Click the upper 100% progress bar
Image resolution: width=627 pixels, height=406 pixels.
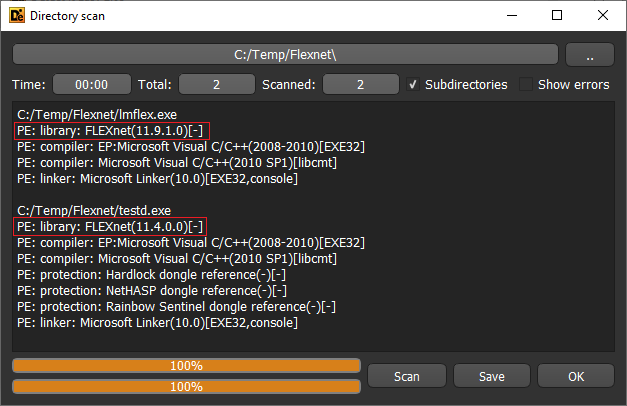point(186,366)
